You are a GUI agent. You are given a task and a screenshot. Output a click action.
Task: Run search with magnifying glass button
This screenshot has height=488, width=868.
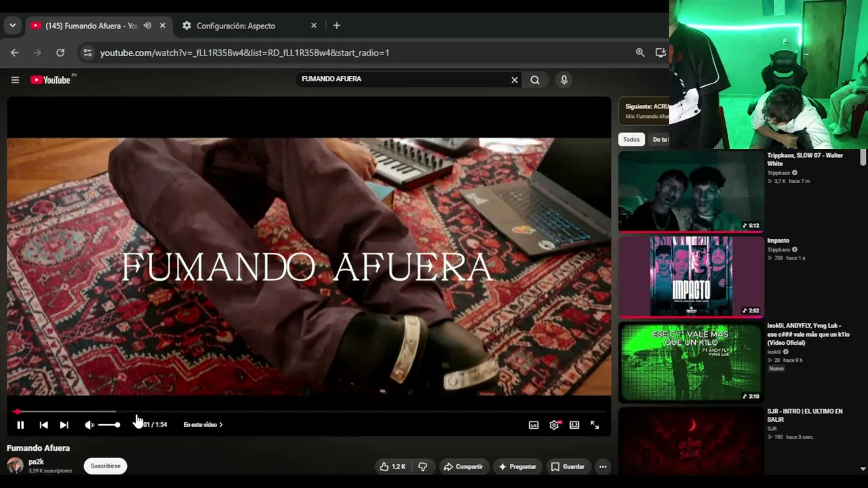(535, 80)
